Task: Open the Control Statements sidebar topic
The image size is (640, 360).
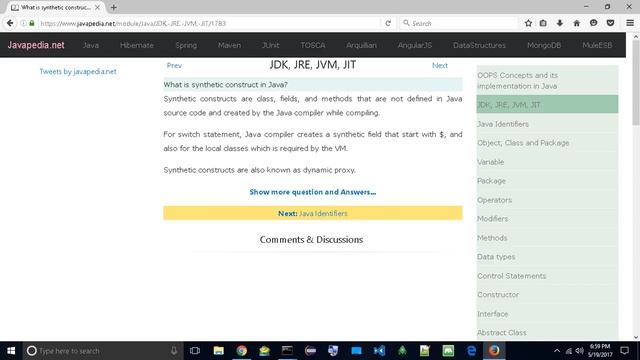Action: (x=547, y=276)
